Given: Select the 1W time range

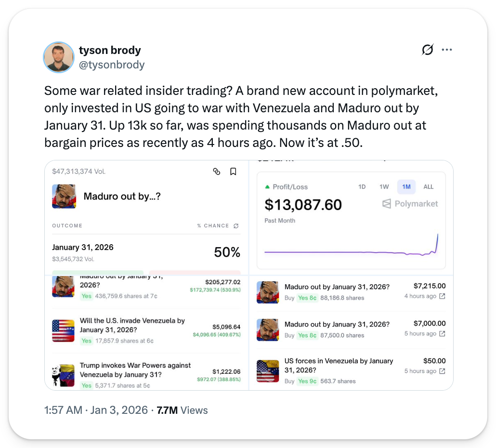Looking at the screenshot, I should point(384,187).
